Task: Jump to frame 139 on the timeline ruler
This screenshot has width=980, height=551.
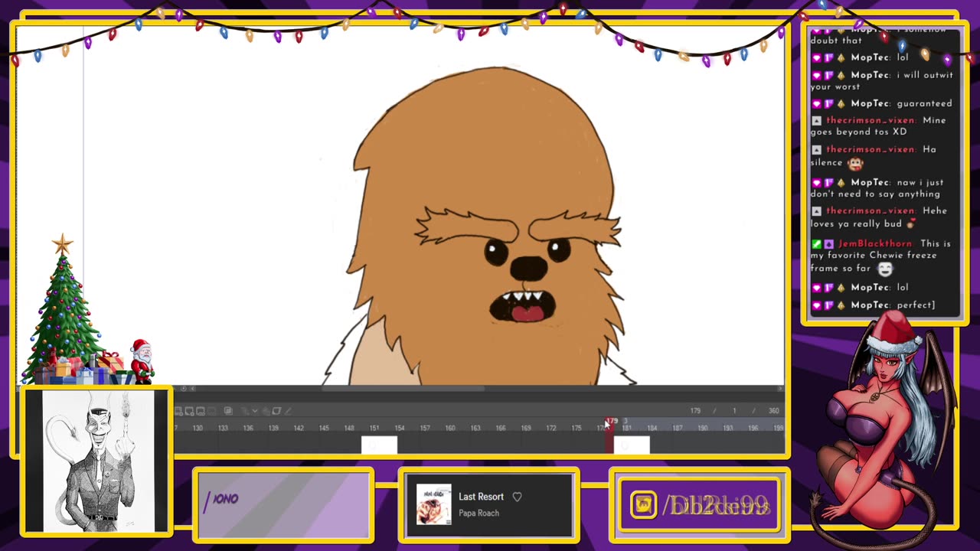Action: pos(273,428)
